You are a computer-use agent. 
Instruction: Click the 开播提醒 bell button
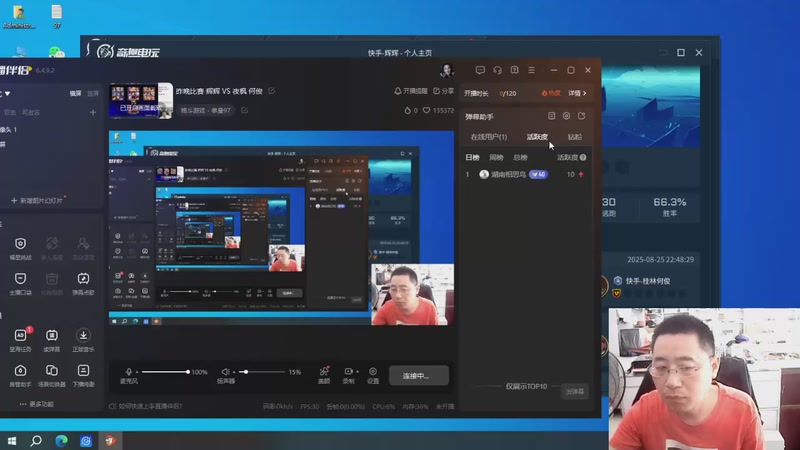click(x=410, y=91)
